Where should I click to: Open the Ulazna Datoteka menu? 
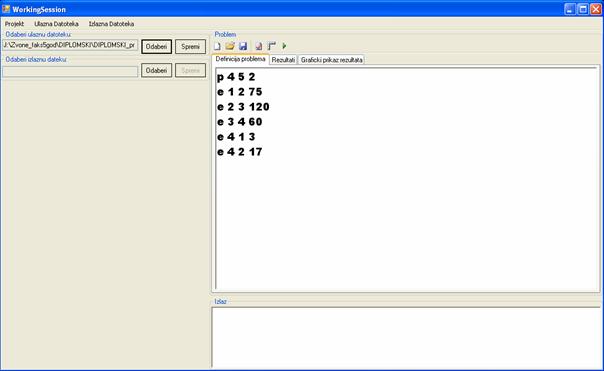56,24
